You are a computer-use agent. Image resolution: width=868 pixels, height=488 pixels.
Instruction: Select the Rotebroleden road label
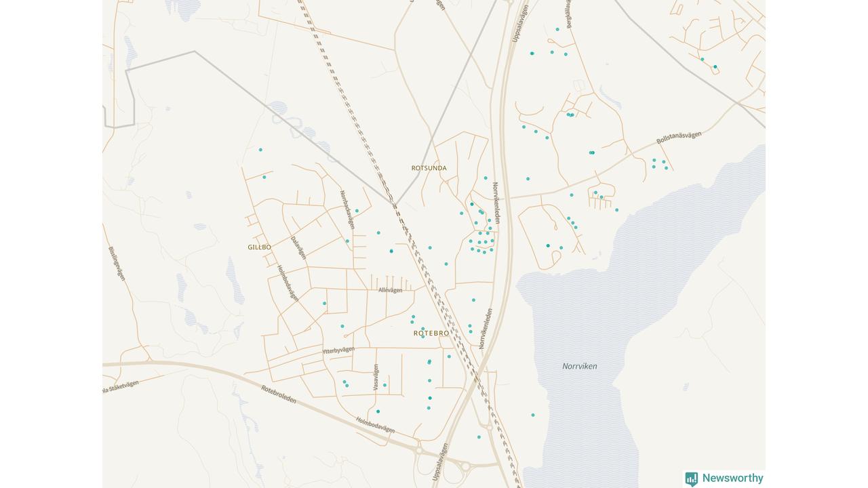pos(279,394)
